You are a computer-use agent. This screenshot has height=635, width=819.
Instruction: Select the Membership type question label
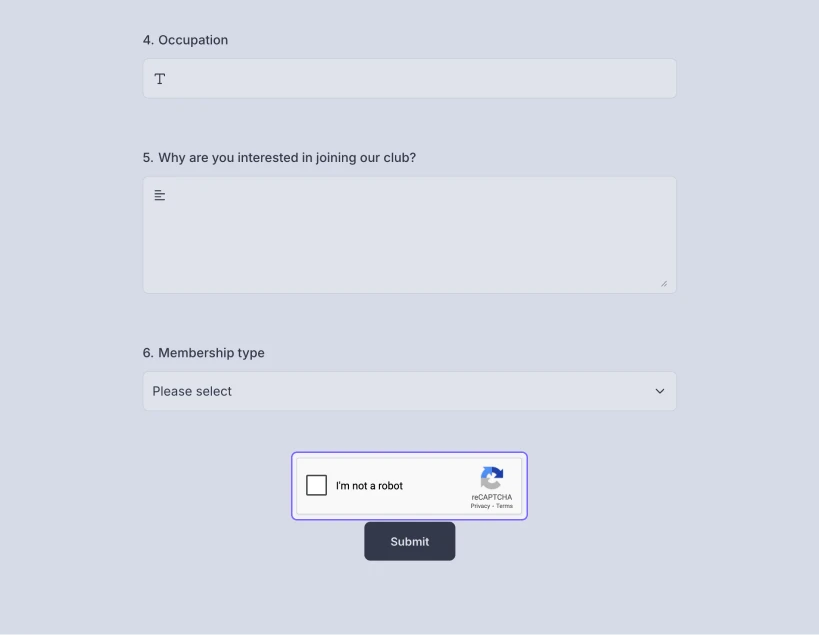[x=205, y=353]
